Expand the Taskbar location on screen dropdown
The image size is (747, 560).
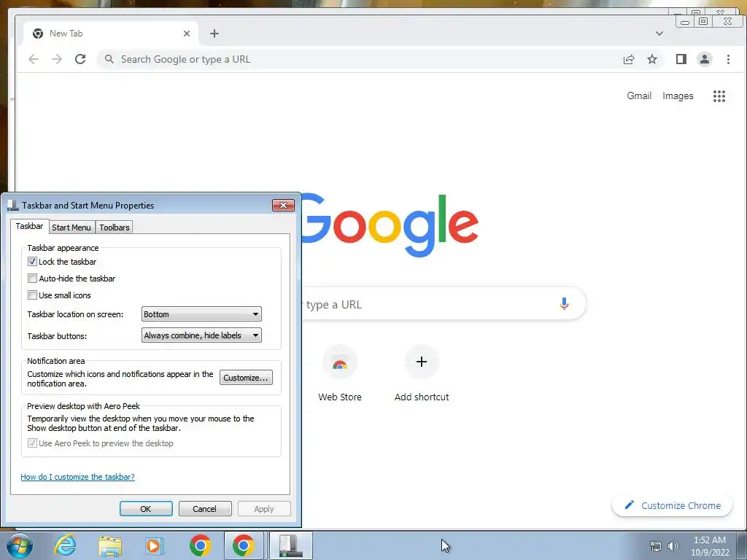click(x=201, y=314)
